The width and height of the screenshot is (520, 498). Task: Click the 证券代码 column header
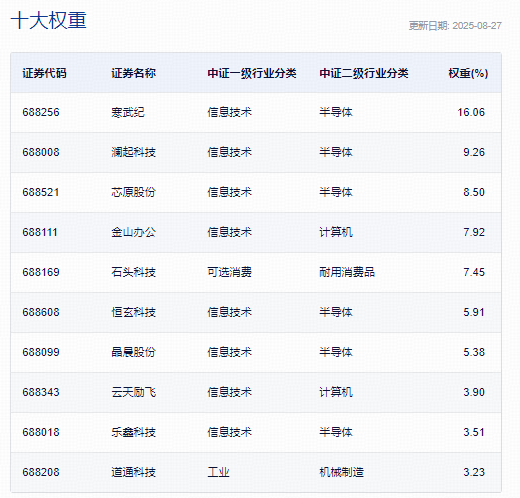[x=44, y=73]
